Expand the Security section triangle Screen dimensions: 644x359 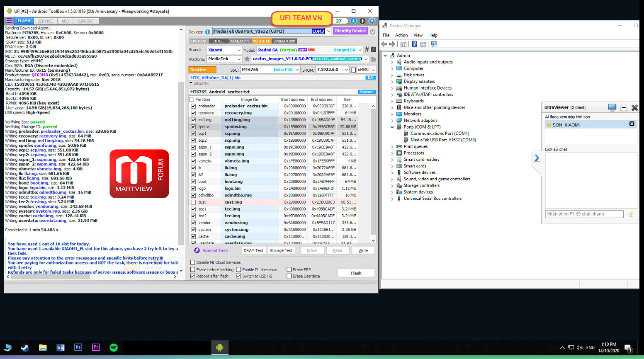[x=191, y=83]
